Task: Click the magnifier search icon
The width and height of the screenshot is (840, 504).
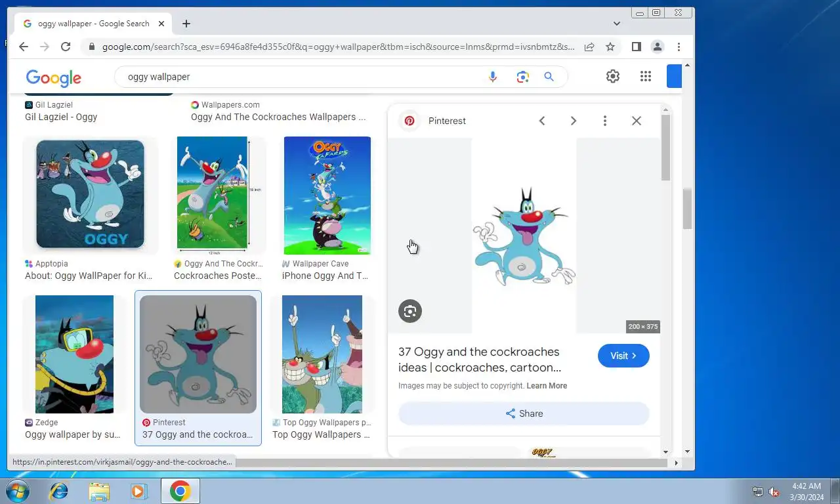Action: (549, 77)
